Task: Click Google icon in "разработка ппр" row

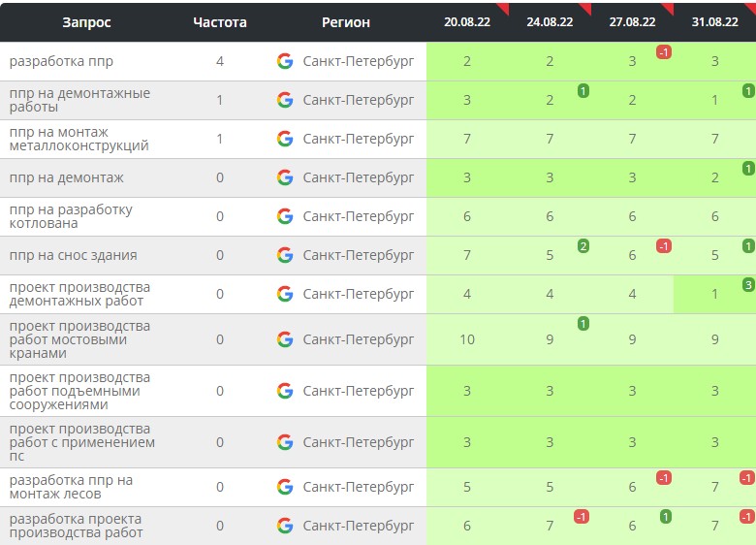Action: tap(285, 61)
